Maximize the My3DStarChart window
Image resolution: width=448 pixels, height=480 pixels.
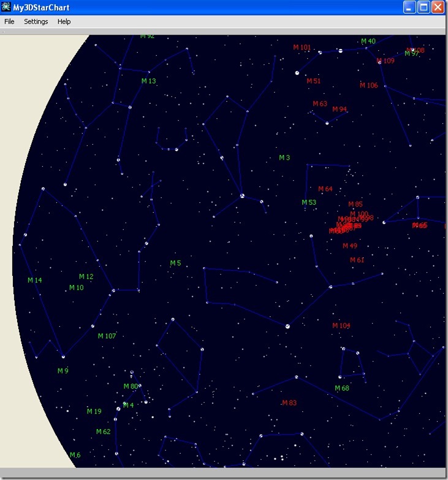click(x=423, y=7)
